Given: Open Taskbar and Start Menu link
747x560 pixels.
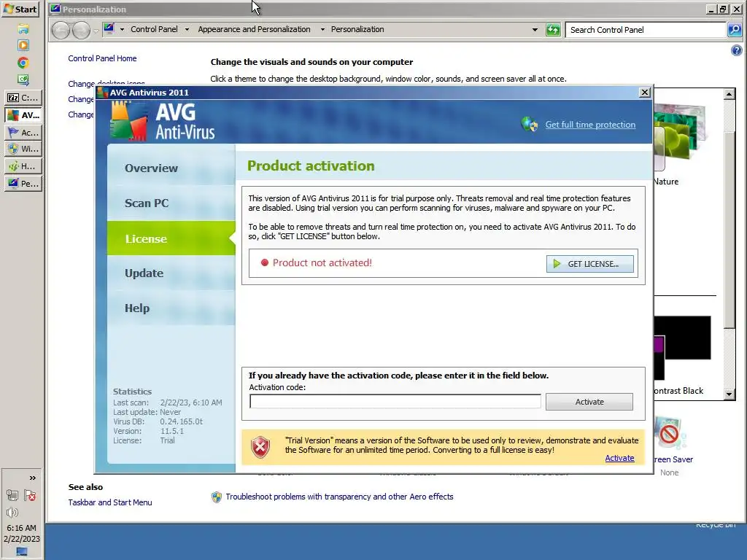Looking at the screenshot, I should 110,502.
